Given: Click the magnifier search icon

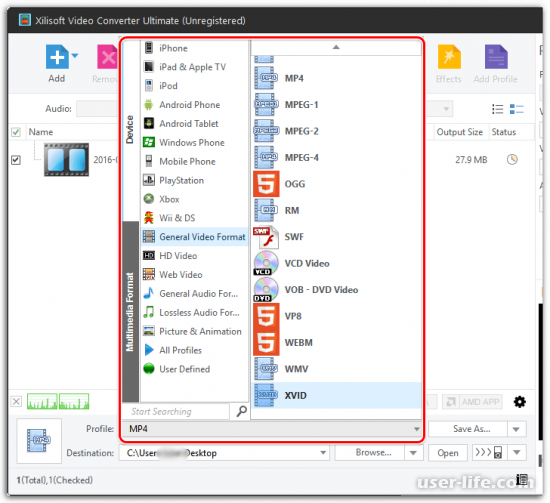Looking at the screenshot, I should (241, 411).
